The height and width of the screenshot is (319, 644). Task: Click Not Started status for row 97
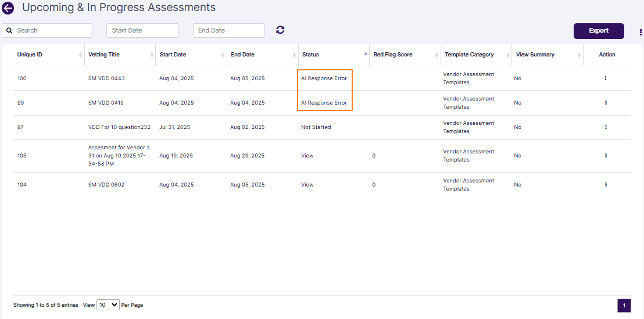pyautogui.click(x=316, y=127)
